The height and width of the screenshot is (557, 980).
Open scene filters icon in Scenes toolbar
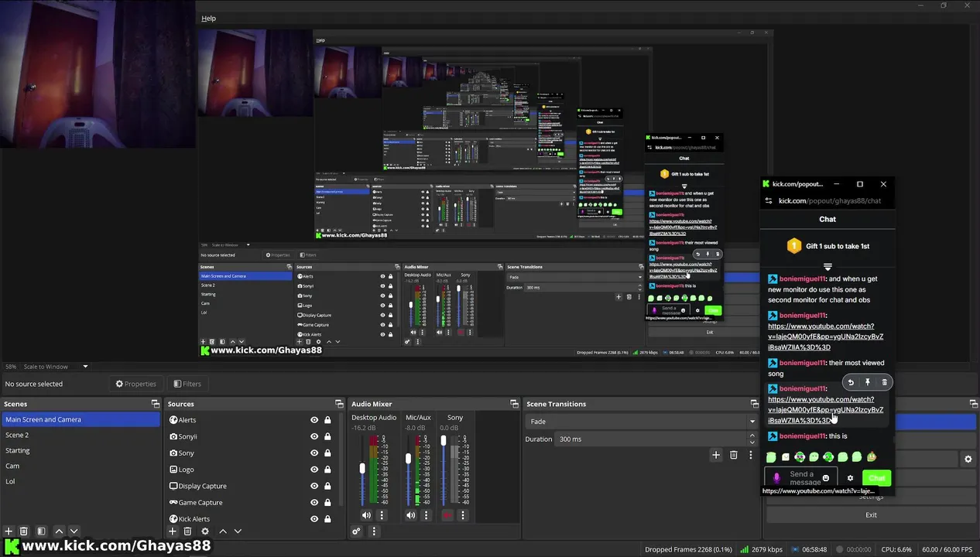click(x=41, y=531)
